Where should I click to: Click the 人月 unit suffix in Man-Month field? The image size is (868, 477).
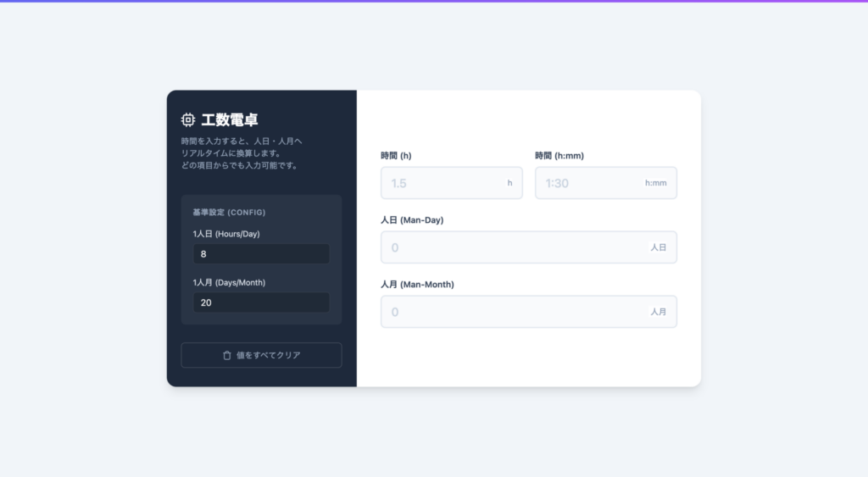coord(659,312)
